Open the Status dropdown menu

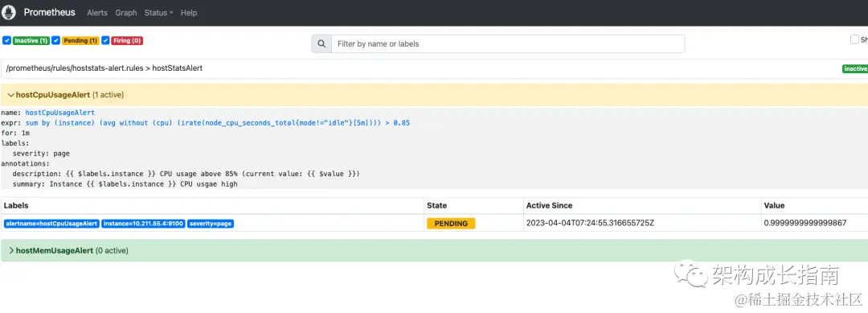158,13
